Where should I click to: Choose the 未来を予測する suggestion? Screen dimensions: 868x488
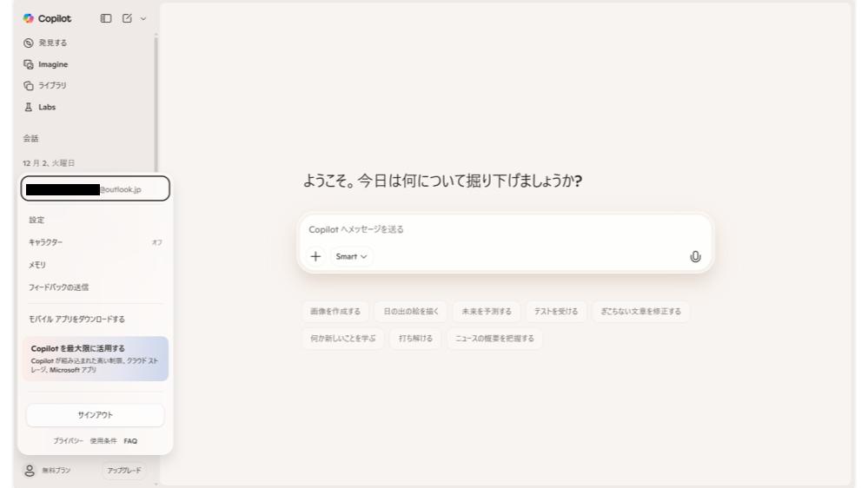487,312
